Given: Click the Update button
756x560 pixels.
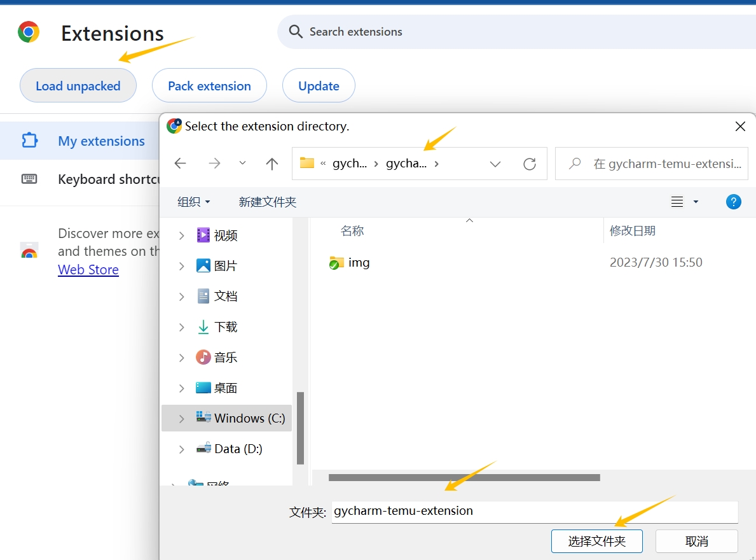Looking at the screenshot, I should click(319, 85).
